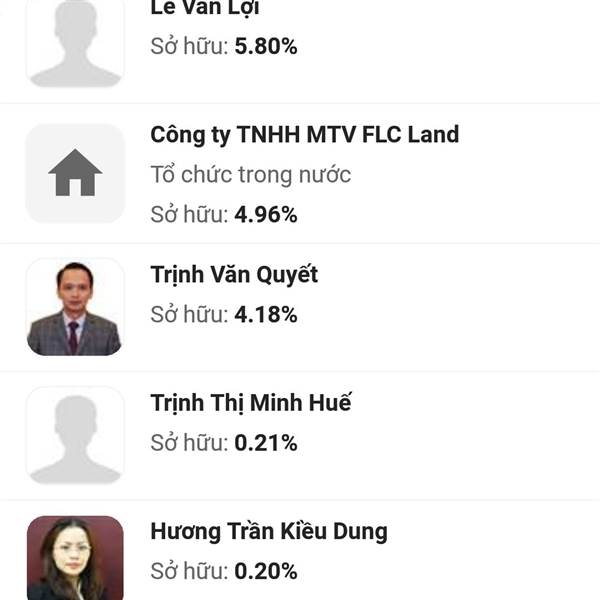Open Trịnh Văn Quyết's profile photo
The width and height of the screenshot is (600, 600).
(75, 307)
